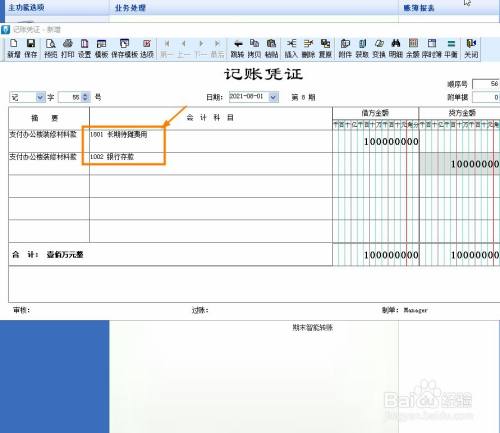Click the 新增 (new voucher) icon
This screenshot has width=500, height=433.
coord(14,44)
